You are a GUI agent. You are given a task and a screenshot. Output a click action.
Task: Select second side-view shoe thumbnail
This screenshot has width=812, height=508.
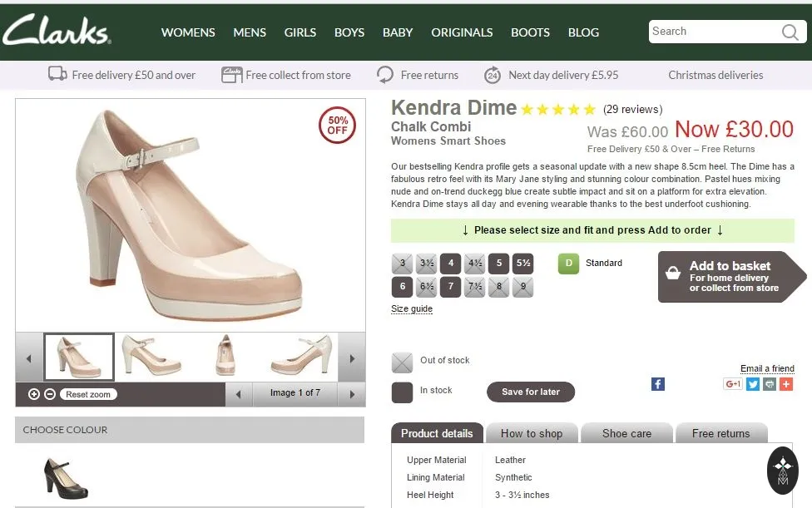tap(151, 356)
